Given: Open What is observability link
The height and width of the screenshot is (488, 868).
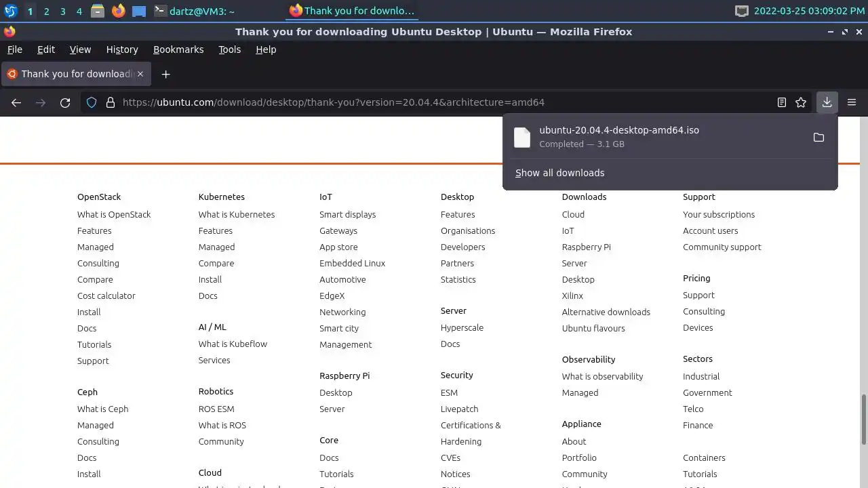Looking at the screenshot, I should tap(603, 376).
